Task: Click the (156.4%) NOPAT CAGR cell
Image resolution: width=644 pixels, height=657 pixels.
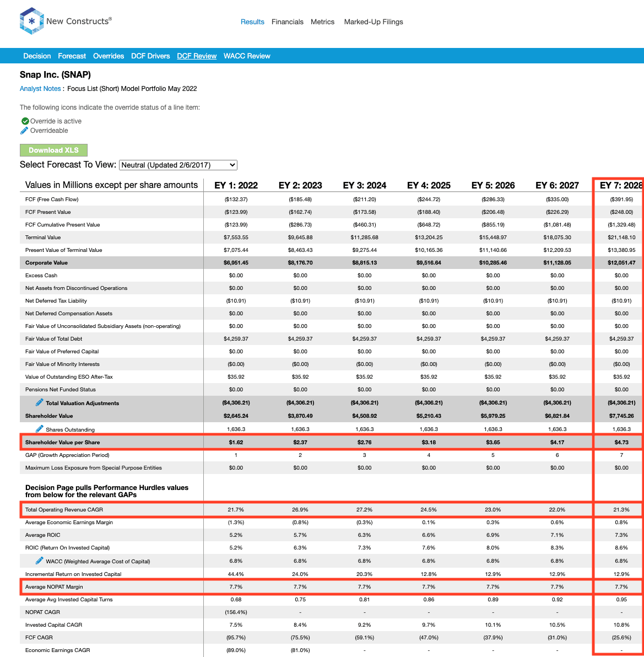Action: [236, 612]
